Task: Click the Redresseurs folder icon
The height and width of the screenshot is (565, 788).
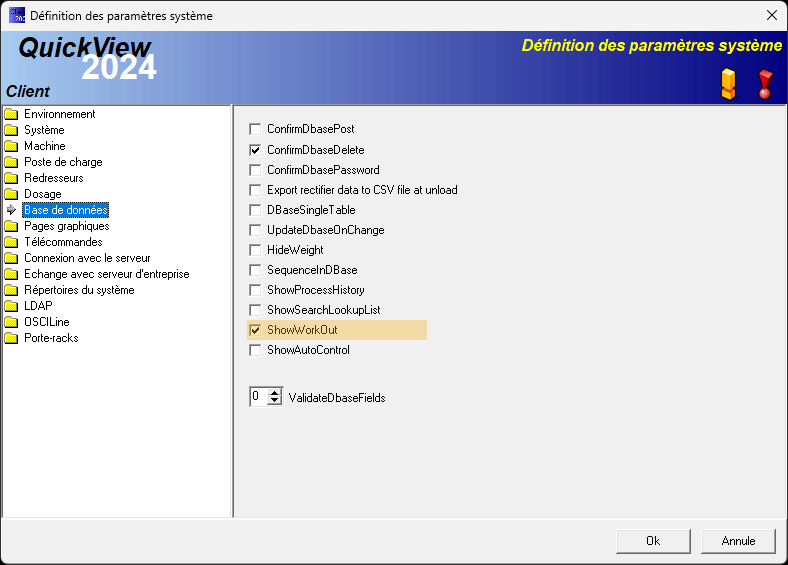Action: coord(12,178)
